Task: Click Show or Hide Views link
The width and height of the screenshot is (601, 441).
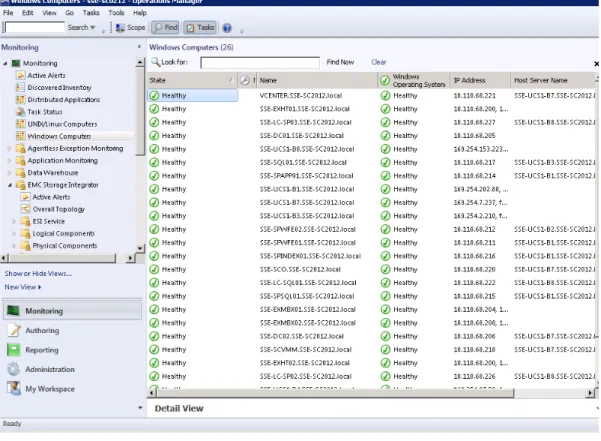Action: (38, 274)
